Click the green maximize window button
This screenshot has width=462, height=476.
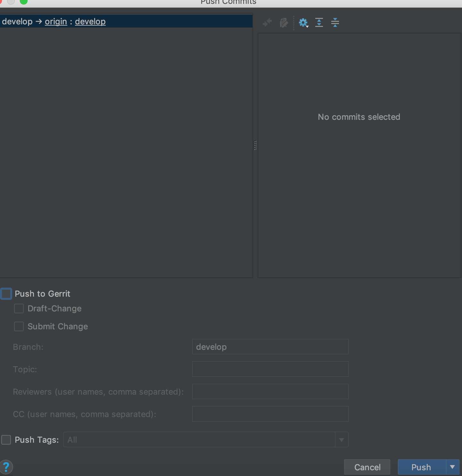click(23, 1)
